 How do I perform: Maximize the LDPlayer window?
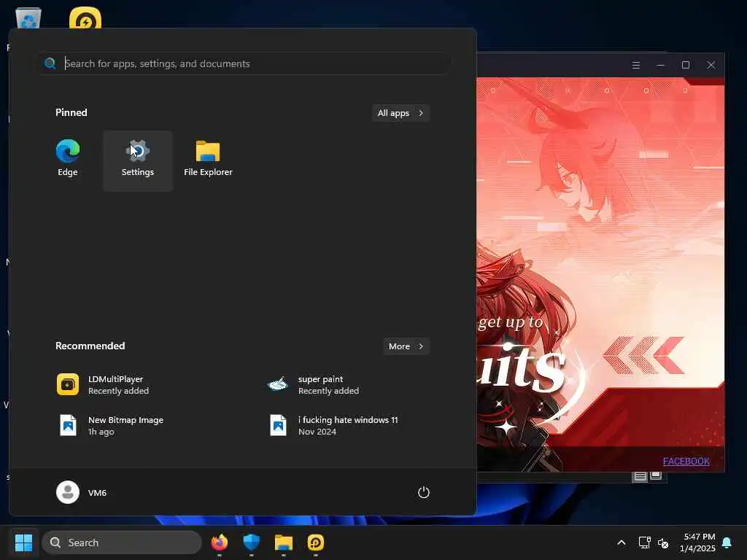[x=686, y=65]
